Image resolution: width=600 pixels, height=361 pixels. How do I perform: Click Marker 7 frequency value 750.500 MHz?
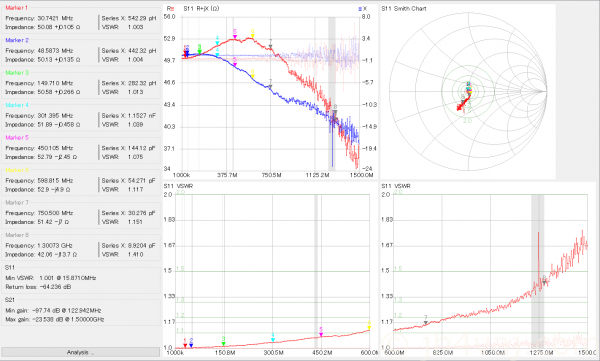point(55,213)
